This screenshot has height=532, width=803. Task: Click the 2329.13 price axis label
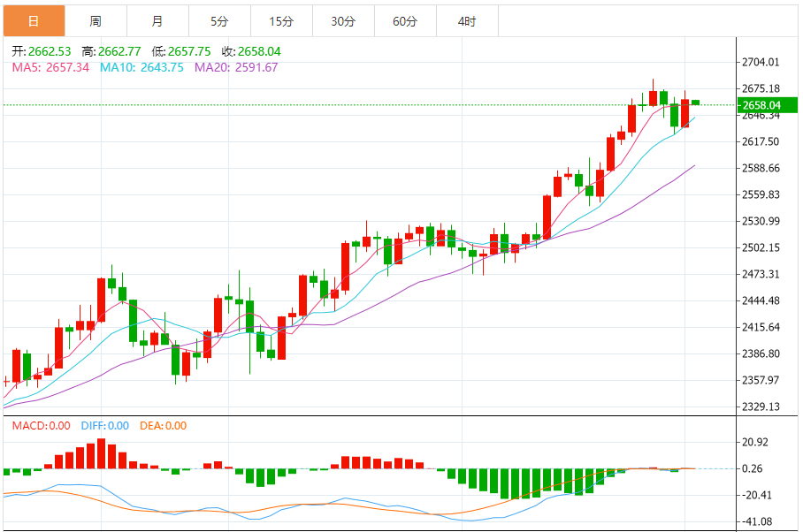pyautogui.click(x=761, y=407)
